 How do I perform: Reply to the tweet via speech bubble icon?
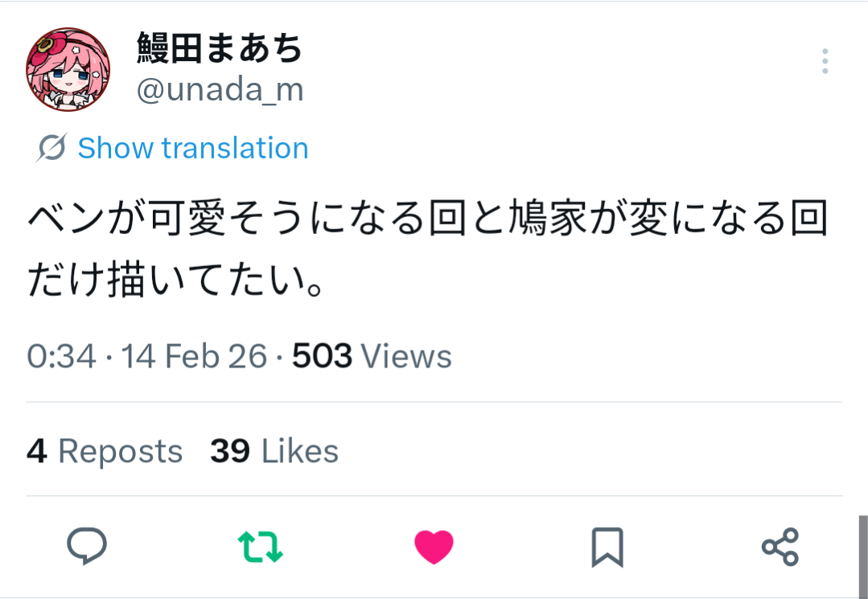coord(87,546)
